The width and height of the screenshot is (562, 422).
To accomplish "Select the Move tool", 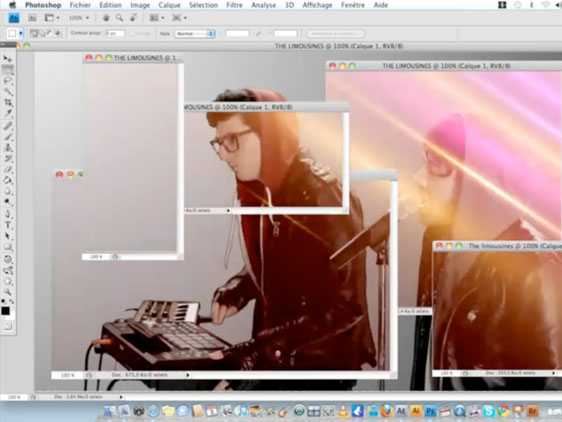I will point(7,59).
